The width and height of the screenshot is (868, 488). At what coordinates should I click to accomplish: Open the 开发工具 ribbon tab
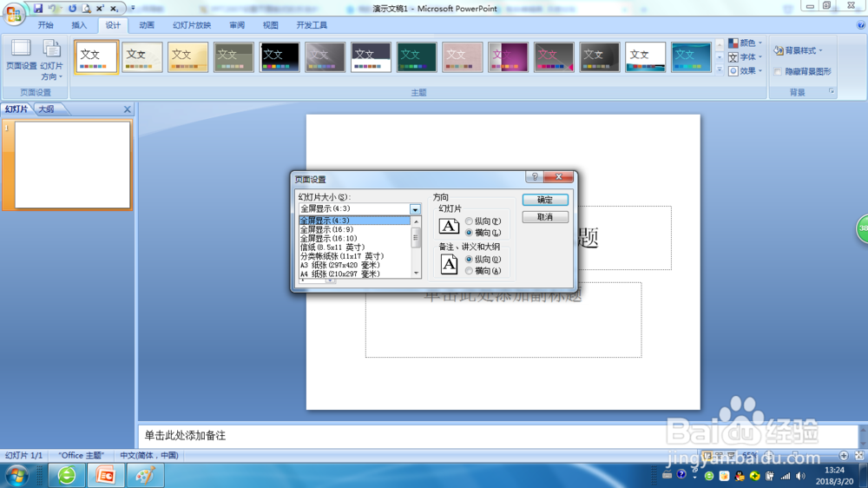tap(312, 25)
